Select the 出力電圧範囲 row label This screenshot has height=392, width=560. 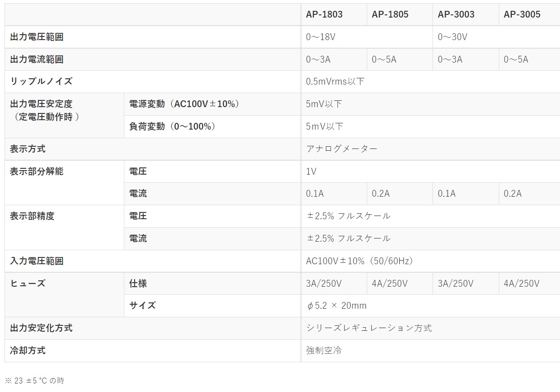[x=37, y=37]
